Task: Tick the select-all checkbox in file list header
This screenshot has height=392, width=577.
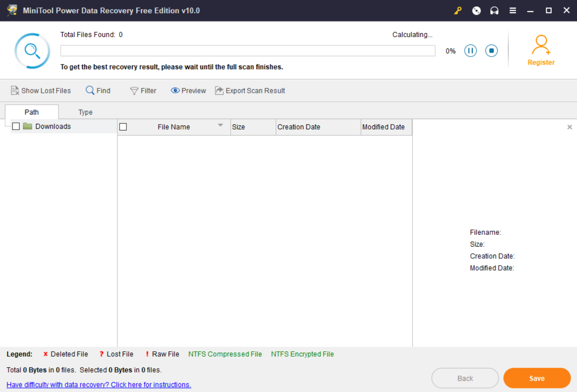Action: pos(123,127)
